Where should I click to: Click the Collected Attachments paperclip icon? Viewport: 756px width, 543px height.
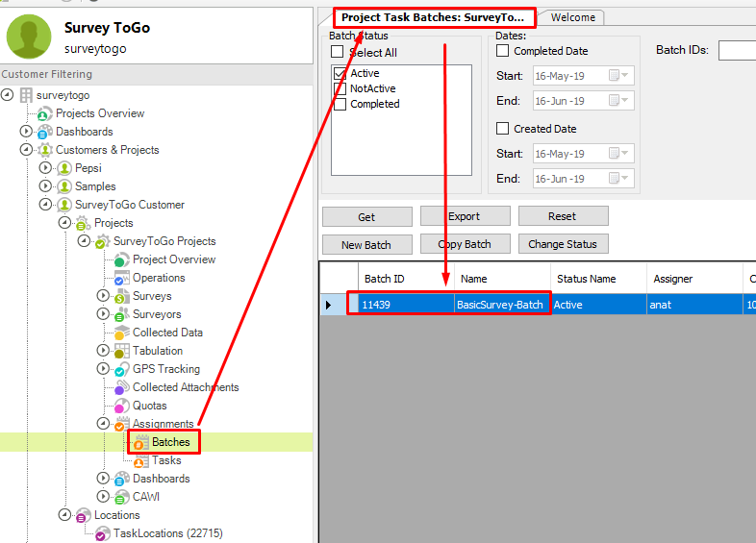click(121, 387)
